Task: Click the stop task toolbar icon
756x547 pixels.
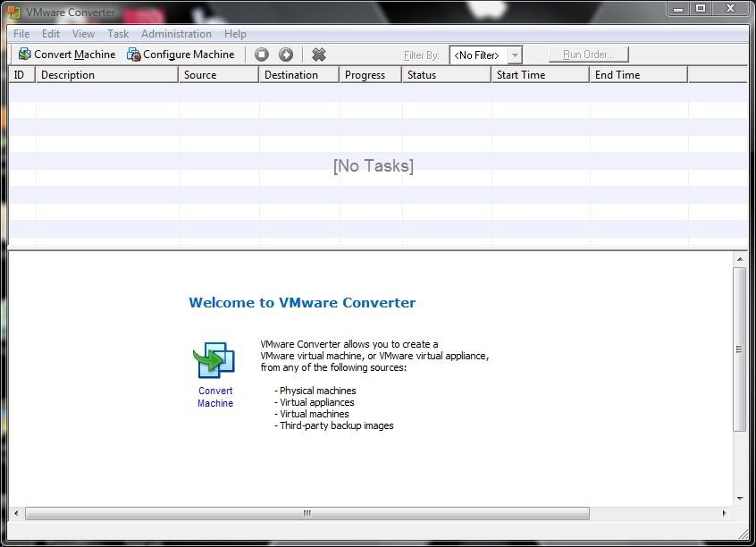Action: (x=262, y=55)
